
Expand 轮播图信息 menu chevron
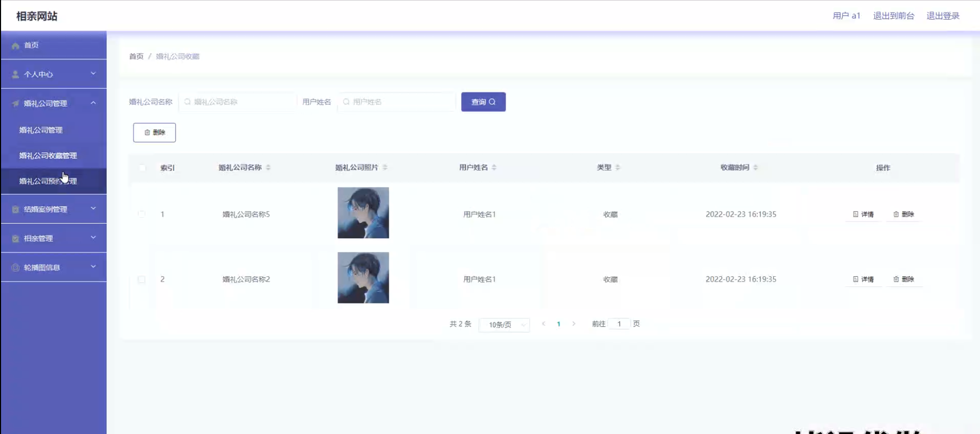(94, 267)
